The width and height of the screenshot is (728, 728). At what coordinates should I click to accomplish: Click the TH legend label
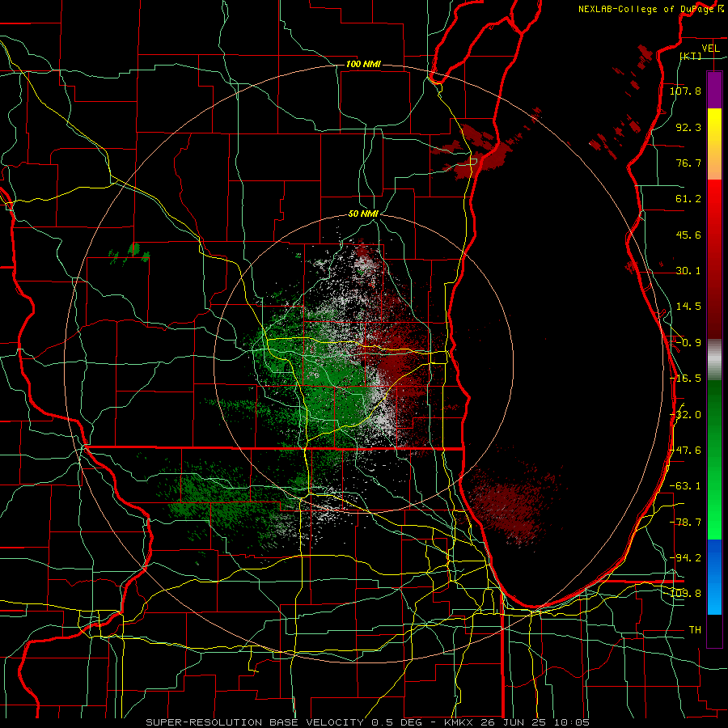(695, 630)
